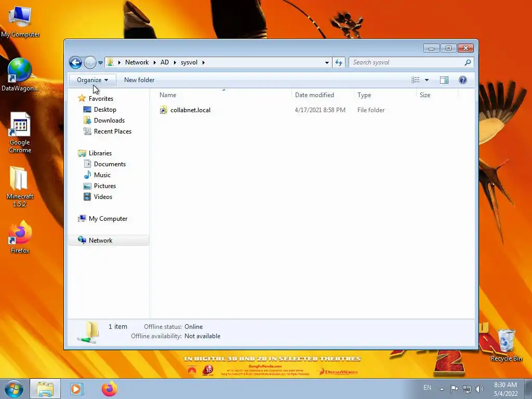
Task: Click the Not available availability value
Action: tap(202, 336)
